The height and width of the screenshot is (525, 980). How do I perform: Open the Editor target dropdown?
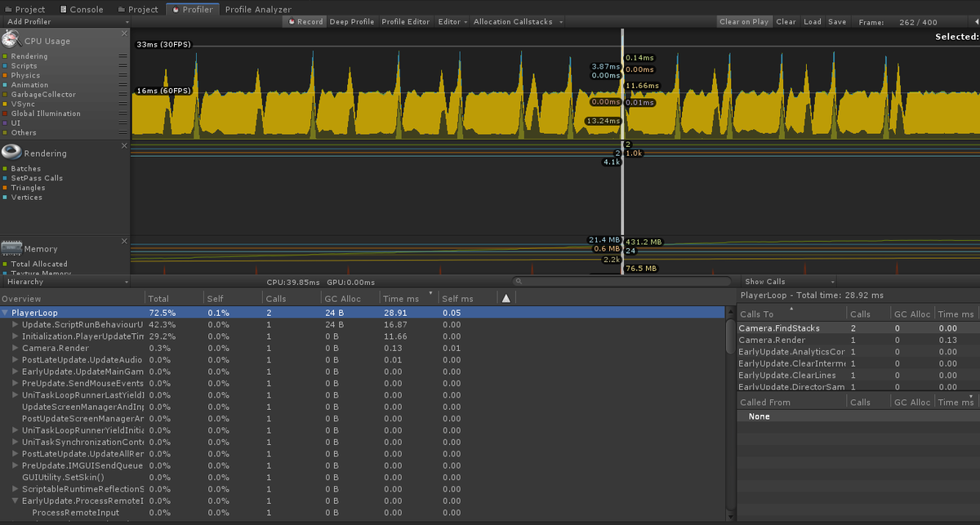point(452,22)
